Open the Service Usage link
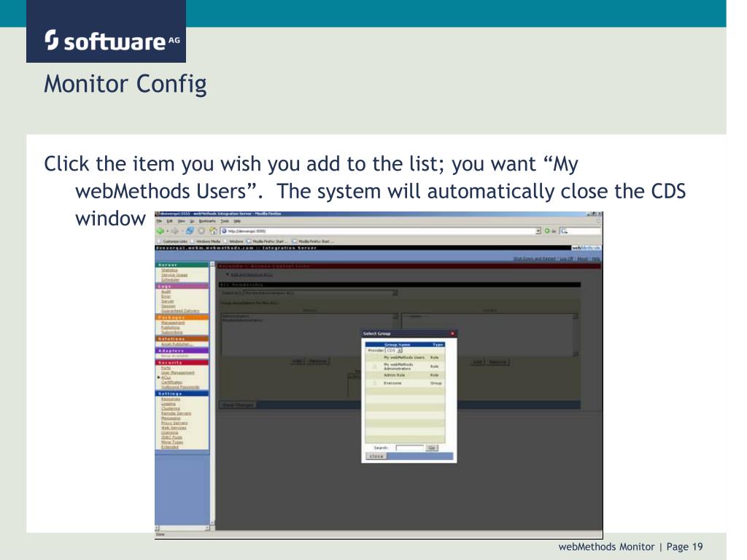Screen dimensions: 747x560 (174, 275)
